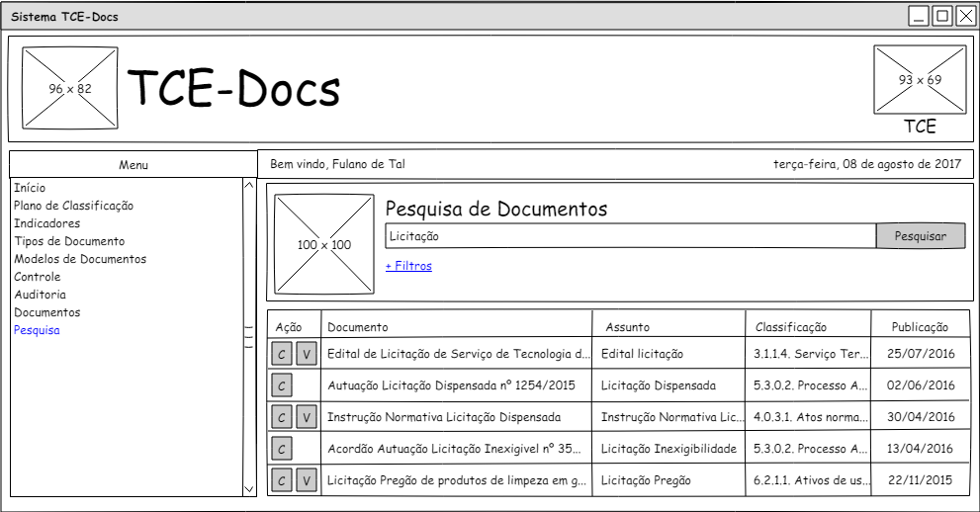Click the C icon for Licitação Pregão row
The height and width of the screenshot is (512, 980).
coord(282,480)
